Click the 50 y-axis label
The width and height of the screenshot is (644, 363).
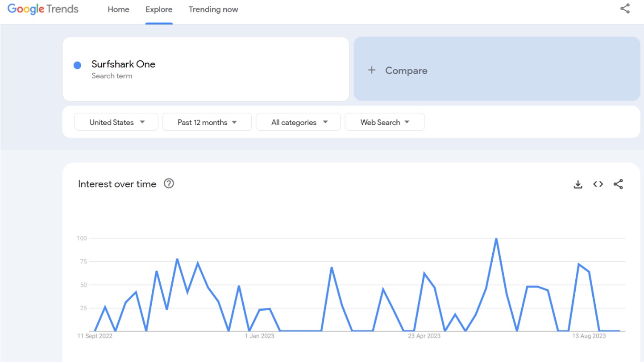[x=83, y=285]
